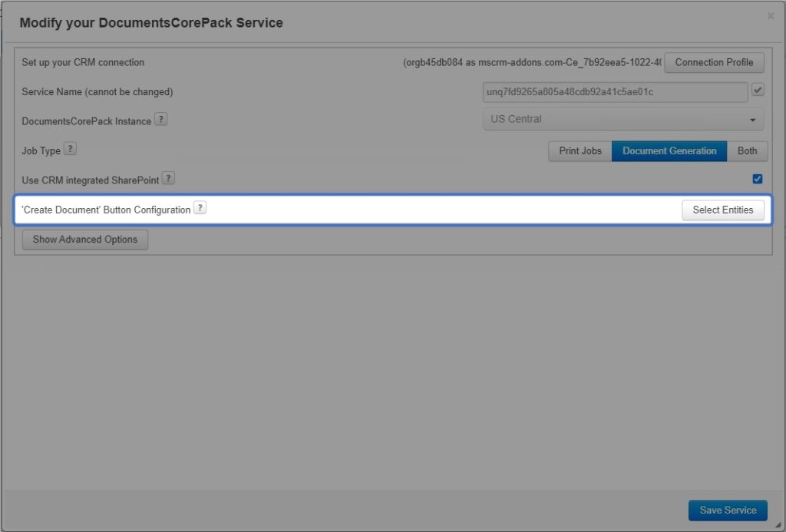The image size is (786, 532).
Task: Open help icon next to Job Type
Action: point(70,149)
